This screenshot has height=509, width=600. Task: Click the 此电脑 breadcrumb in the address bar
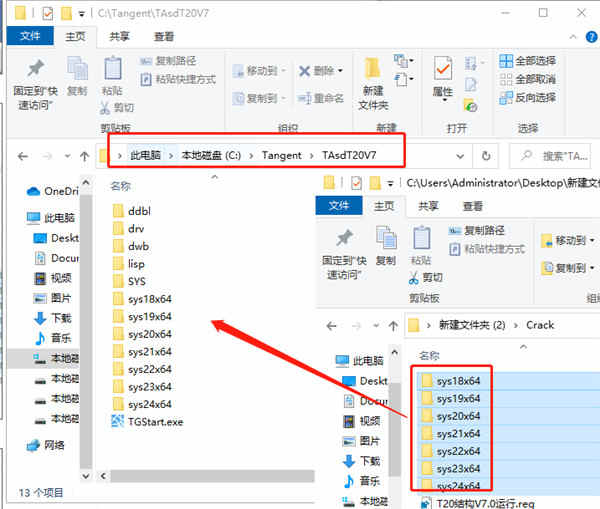coord(145,155)
